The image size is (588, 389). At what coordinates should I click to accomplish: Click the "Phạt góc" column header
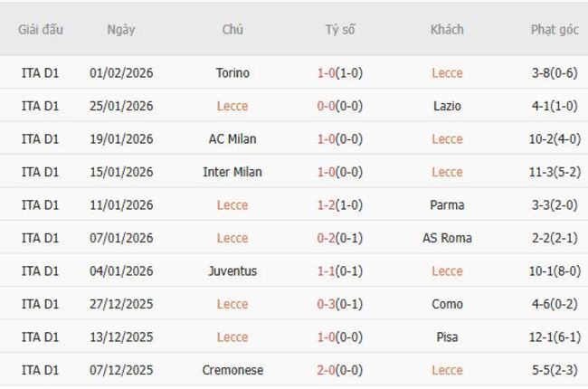(x=555, y=29)
